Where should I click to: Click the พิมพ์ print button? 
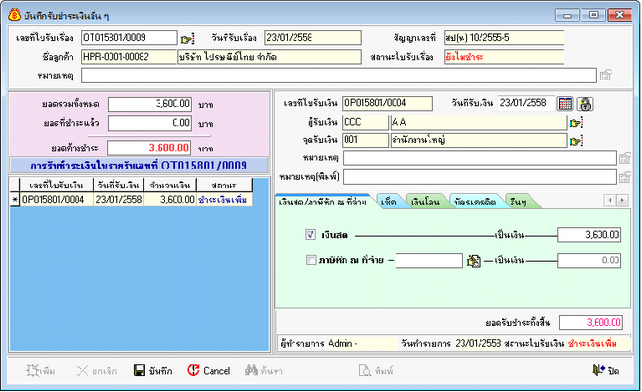(376, 371)
